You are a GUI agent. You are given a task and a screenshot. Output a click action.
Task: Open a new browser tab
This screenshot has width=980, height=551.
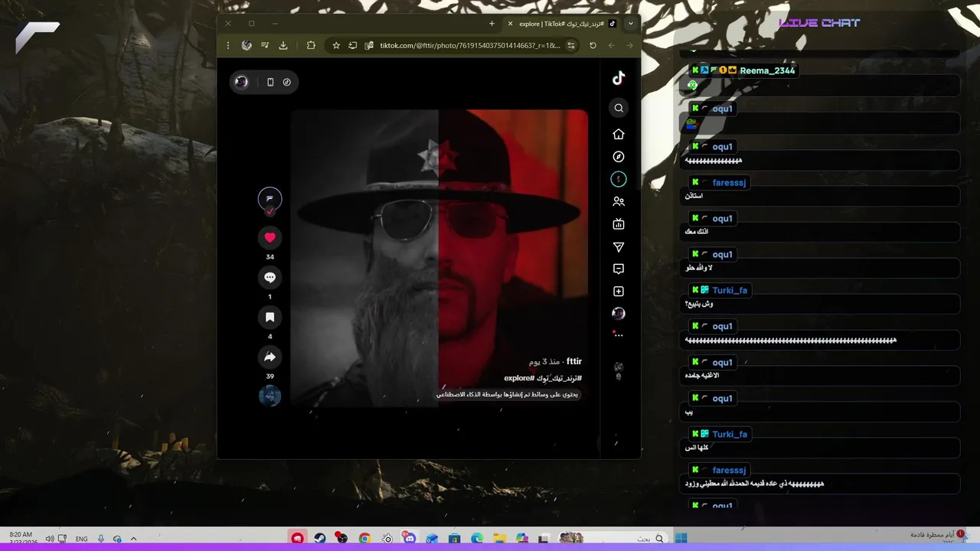pyautogui.click(x=492, y=24)
